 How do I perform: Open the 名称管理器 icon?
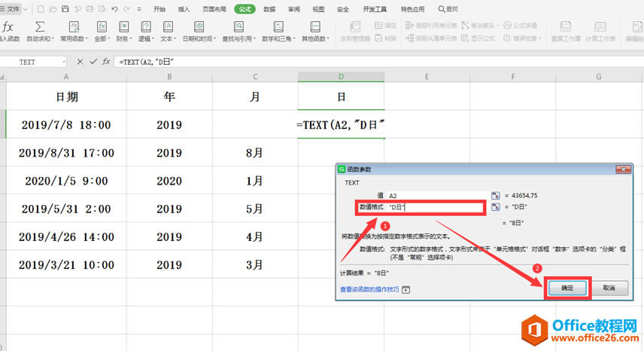coord(355,27)
